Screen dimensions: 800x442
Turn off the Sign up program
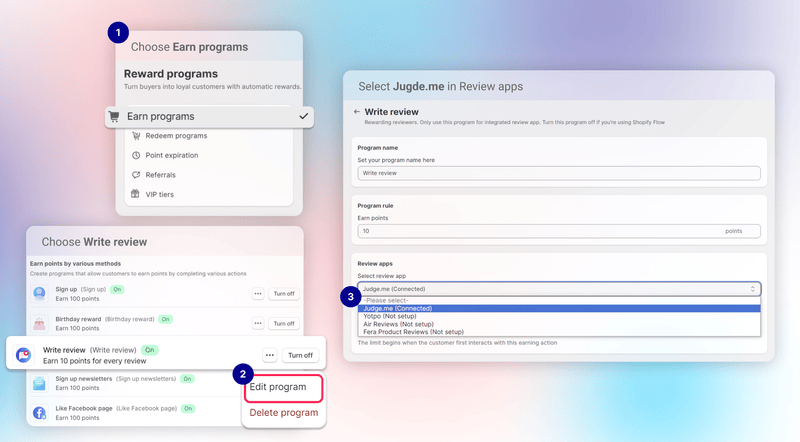(x=284, y=293)
